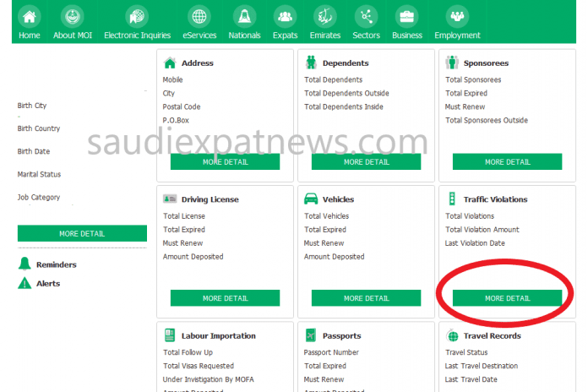Click the Vehicles car icon
Screen dimensions: 588x392
click(x=311, y=199)
